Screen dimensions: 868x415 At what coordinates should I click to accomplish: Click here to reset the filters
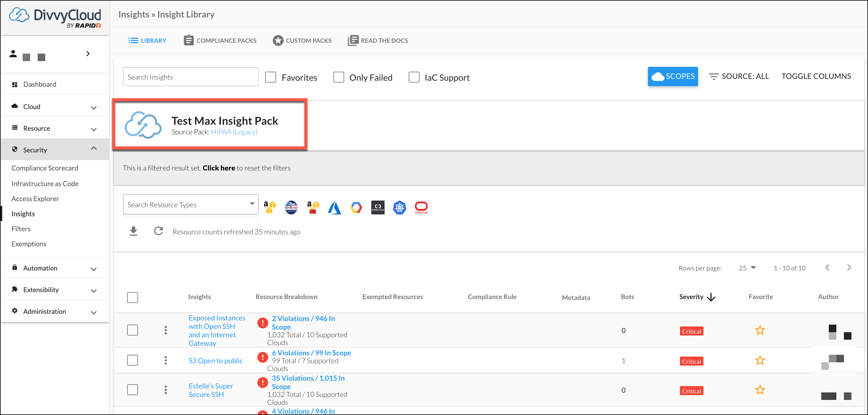[219, 168]
